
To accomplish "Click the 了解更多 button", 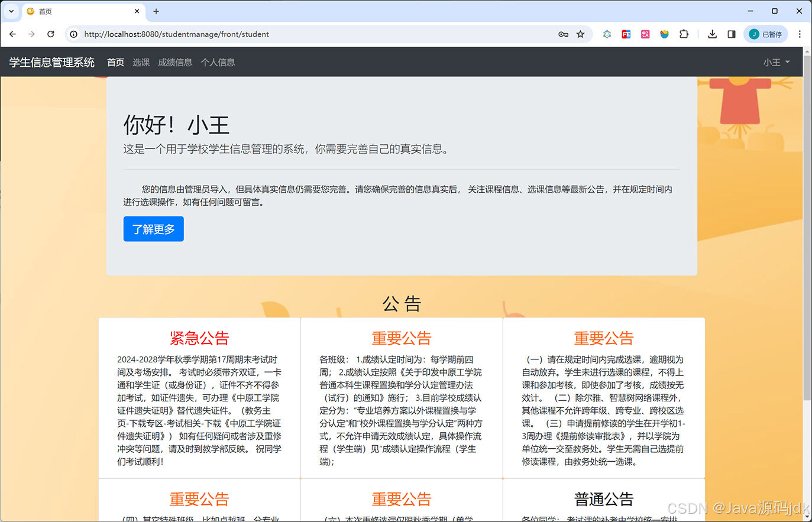I will pyautogui.click(x=154, y=229).
